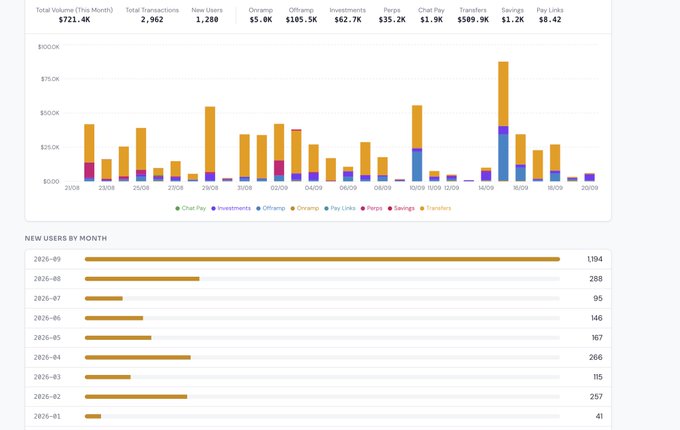
Task: Click the new users count 95
Action: click(598, 298)
